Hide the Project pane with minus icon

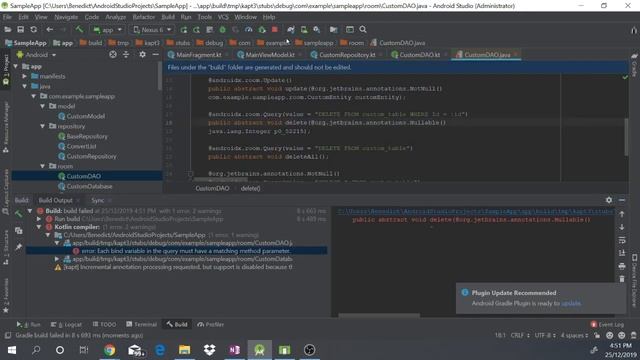tap(155, 54)
